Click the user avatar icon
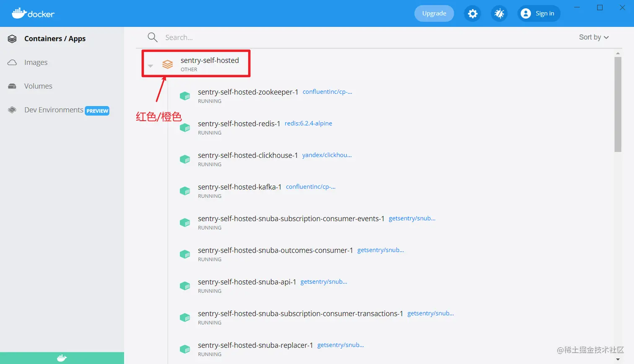Screen dimensions: 634x364 526,13
